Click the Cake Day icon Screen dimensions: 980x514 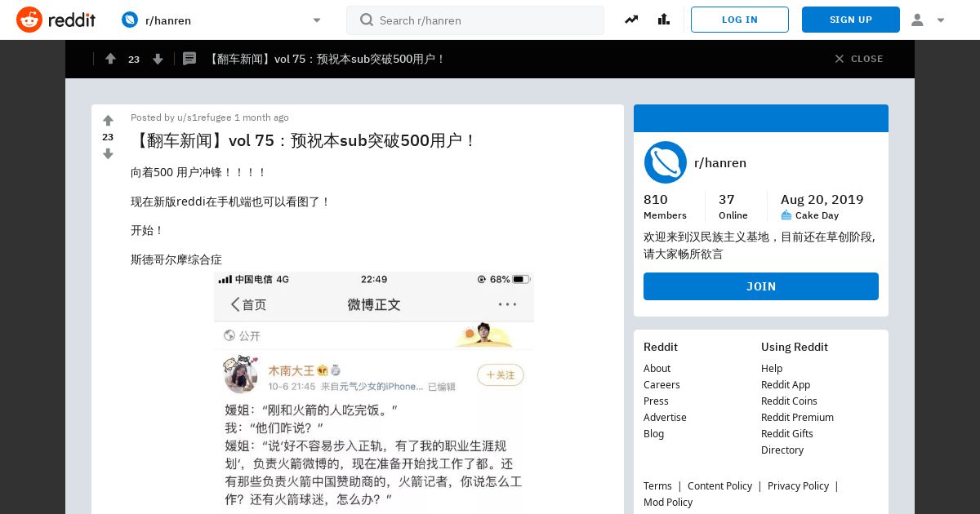[x=786, y=215]
